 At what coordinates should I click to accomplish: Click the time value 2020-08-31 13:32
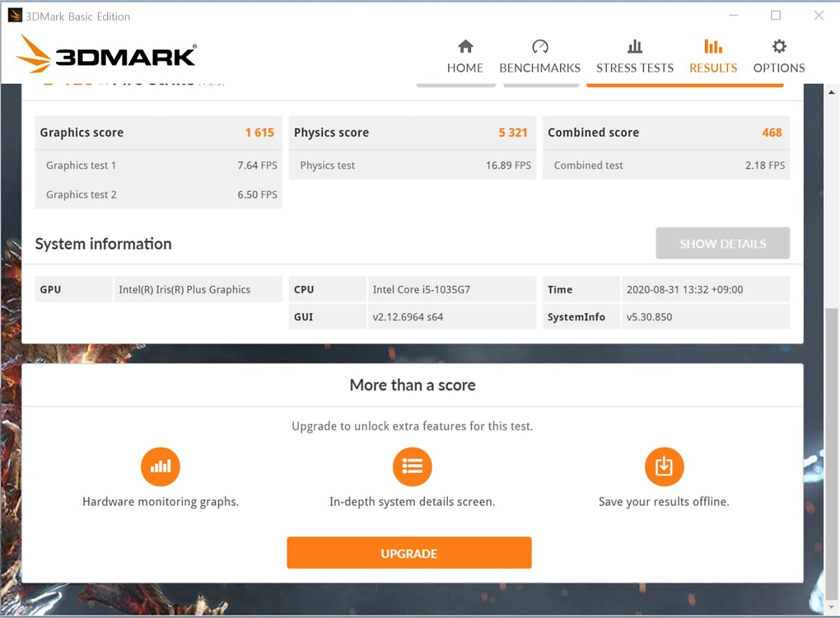point(685,289)
